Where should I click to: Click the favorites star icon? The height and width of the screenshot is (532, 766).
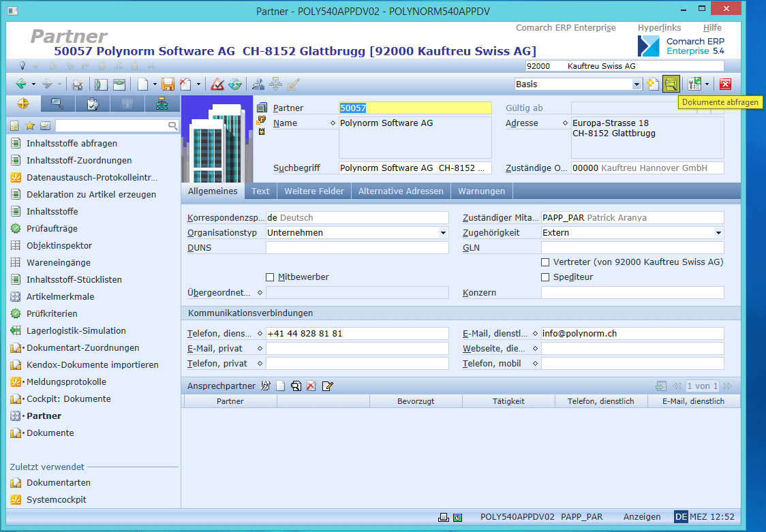30,126
